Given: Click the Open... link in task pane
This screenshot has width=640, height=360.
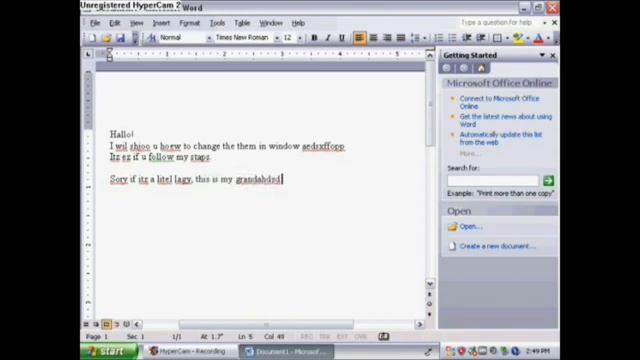Looking at the screenshot, I should (x=471, y=226).
